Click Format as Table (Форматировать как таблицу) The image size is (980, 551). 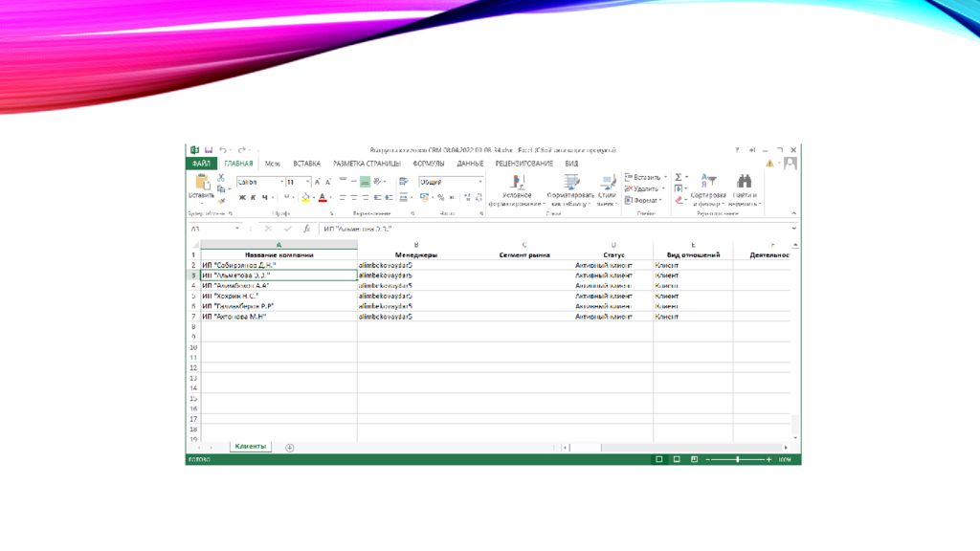click(x=571, y=188)
